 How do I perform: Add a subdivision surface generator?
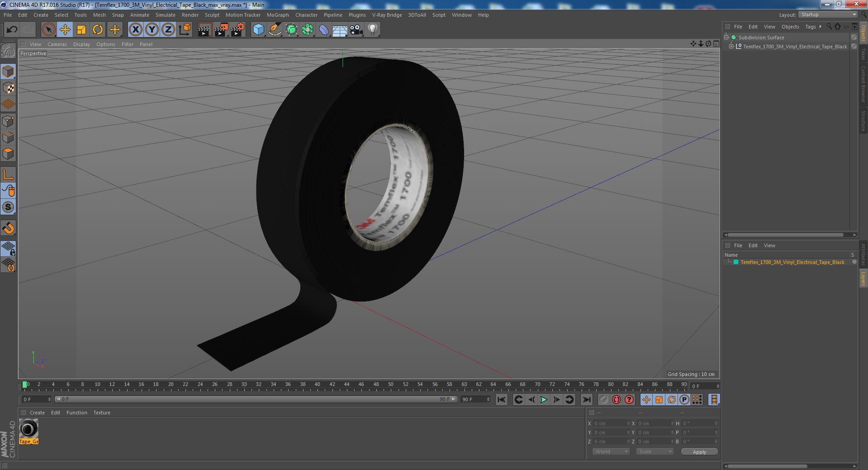pos(291,30)
